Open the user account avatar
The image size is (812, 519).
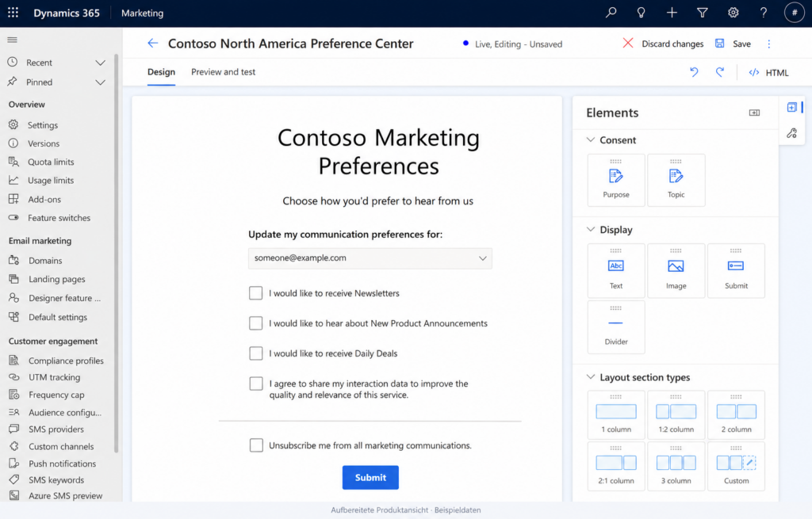[795, 13]
